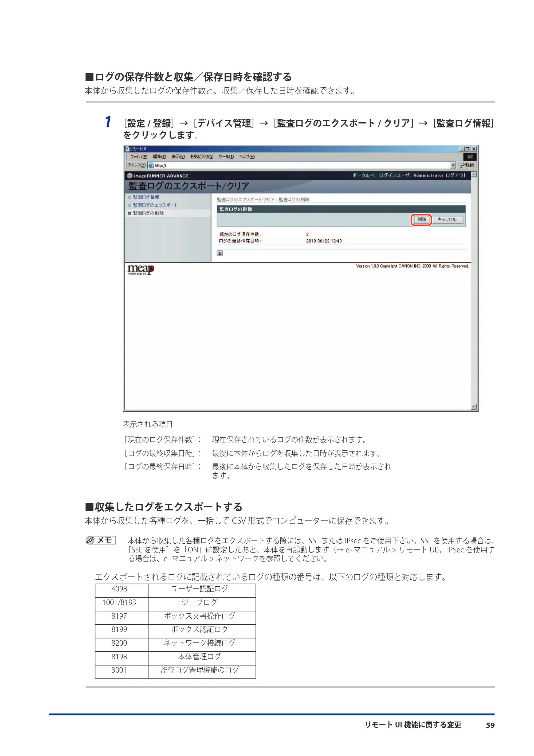Expand the address bar dropdown arrow
Image resolution: width=534 pixels, height=756 pixels.
453,165
